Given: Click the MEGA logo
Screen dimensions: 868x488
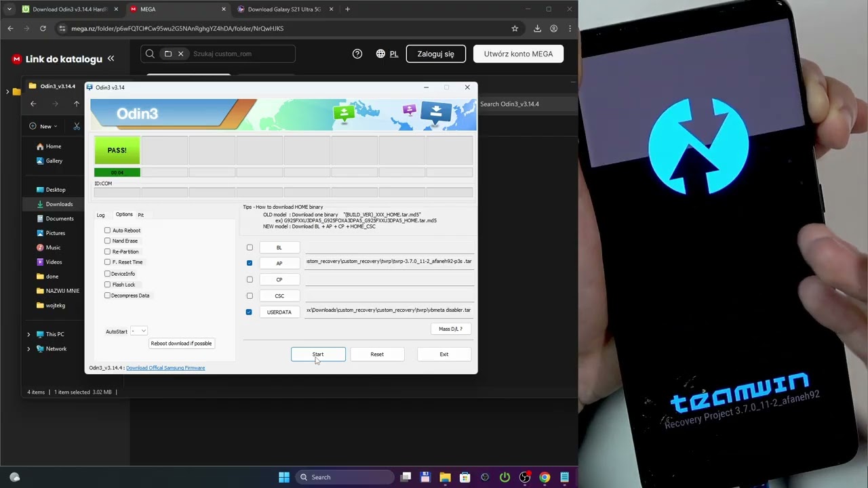Looking at the screenshot, I should pos(17,59).
